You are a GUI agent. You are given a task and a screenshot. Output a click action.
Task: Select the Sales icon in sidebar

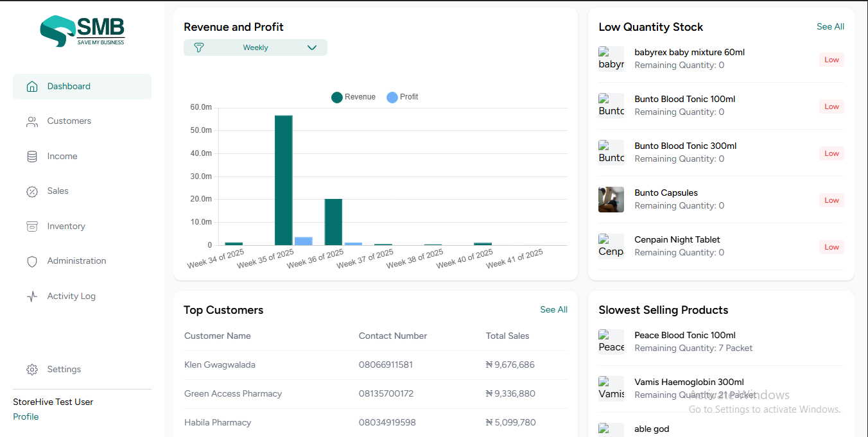pyautogui.click(x=32, y=191)
